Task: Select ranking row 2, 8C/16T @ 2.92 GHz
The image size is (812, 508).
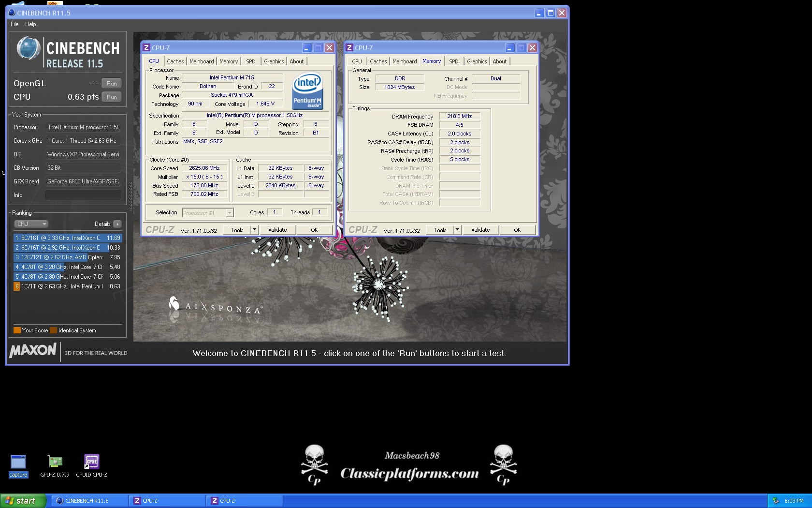Action: point(68,248)
